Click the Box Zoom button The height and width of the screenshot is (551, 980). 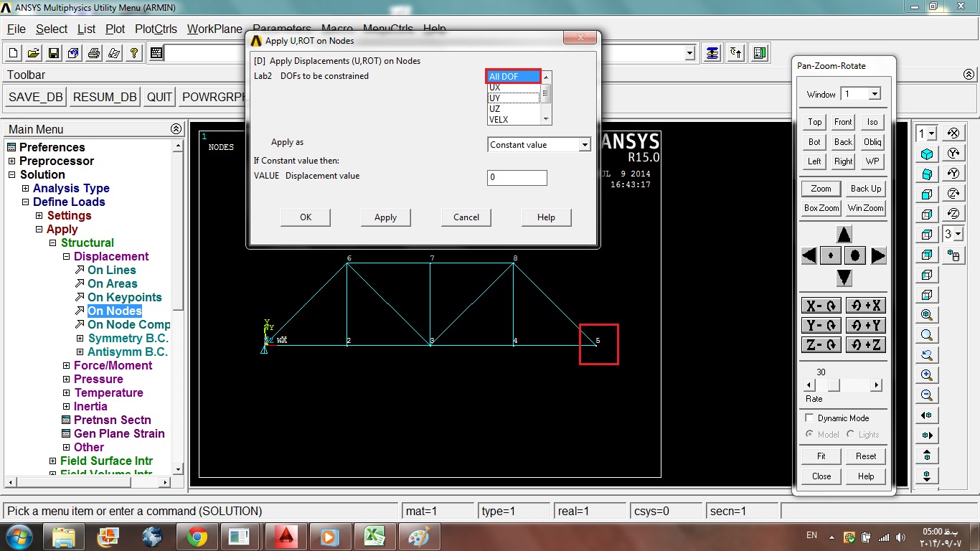click(x=821, y=208)
